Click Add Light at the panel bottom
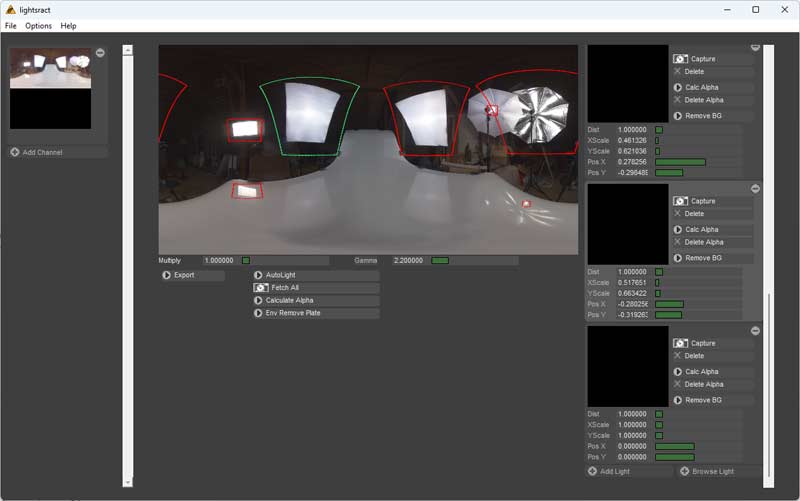This screenshot has width=800, height=501. [x=615, y=471]
